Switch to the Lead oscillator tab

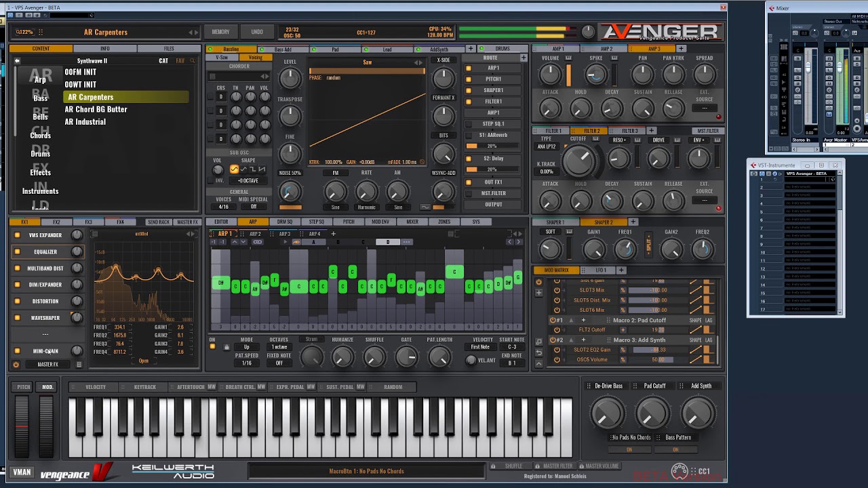point(387,49)
